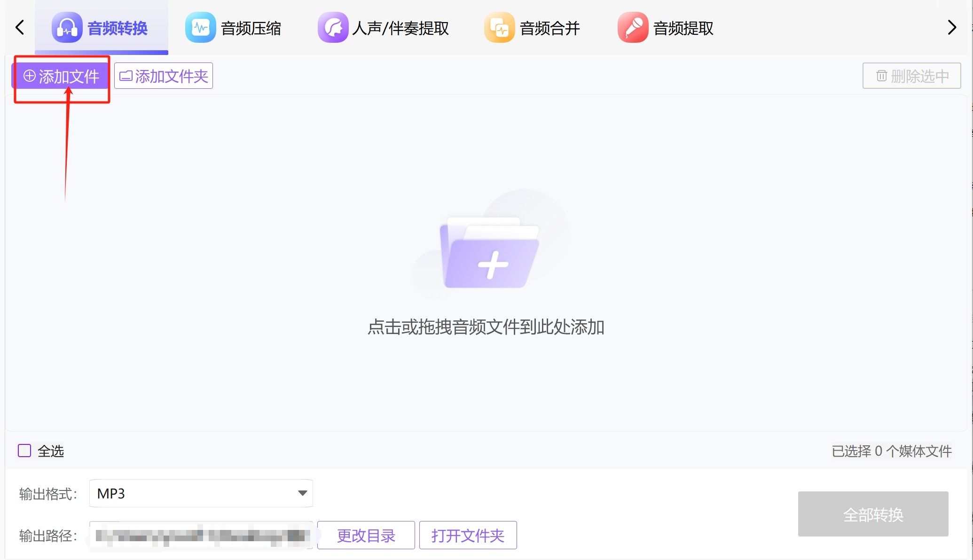Open the 人声/伴奏提取 tab
973x560 pixels.
point(400,28)
